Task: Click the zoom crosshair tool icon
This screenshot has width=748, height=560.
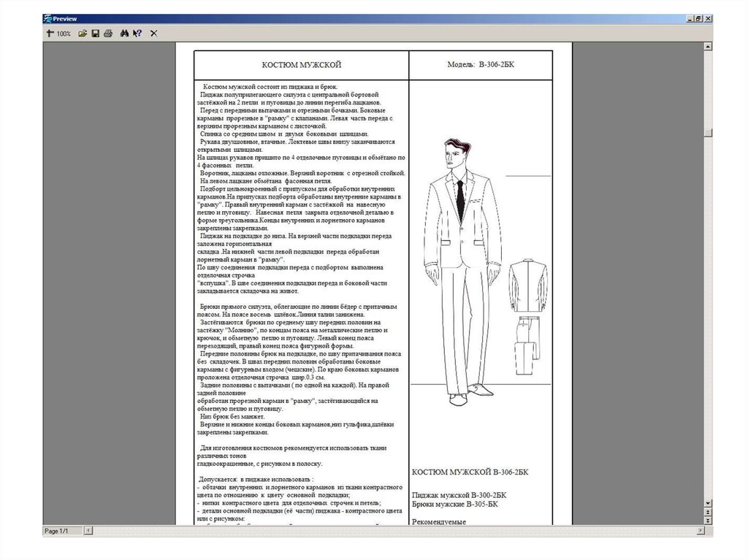Action: pyautogui.click(x=50, y=34)
